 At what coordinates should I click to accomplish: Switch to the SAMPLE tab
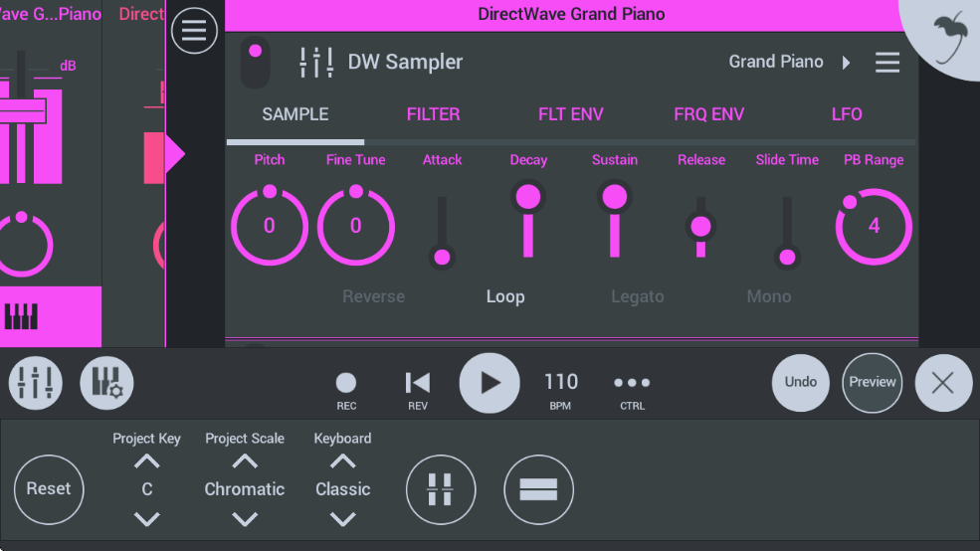coord(295,114)
